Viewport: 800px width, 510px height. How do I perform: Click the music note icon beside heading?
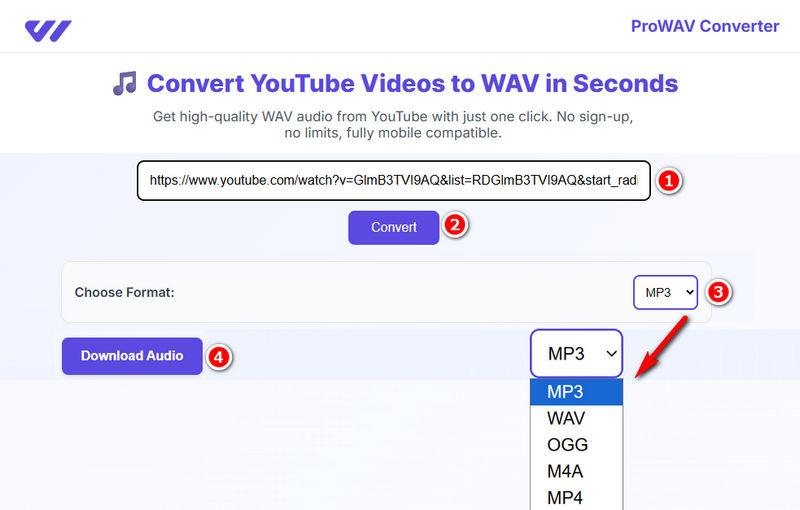124,83
